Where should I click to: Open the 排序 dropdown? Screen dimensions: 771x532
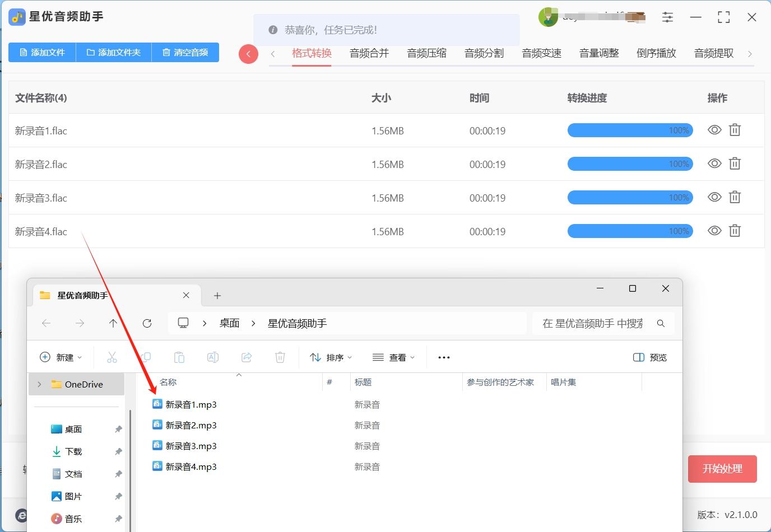click(x=331, y=357)
